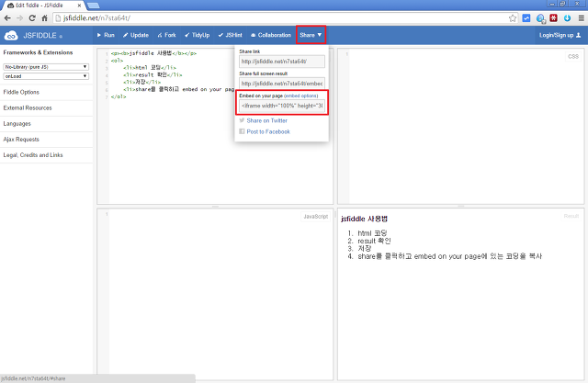
Task: Open Chrome hamburger menu
Action: coord(581,18)
